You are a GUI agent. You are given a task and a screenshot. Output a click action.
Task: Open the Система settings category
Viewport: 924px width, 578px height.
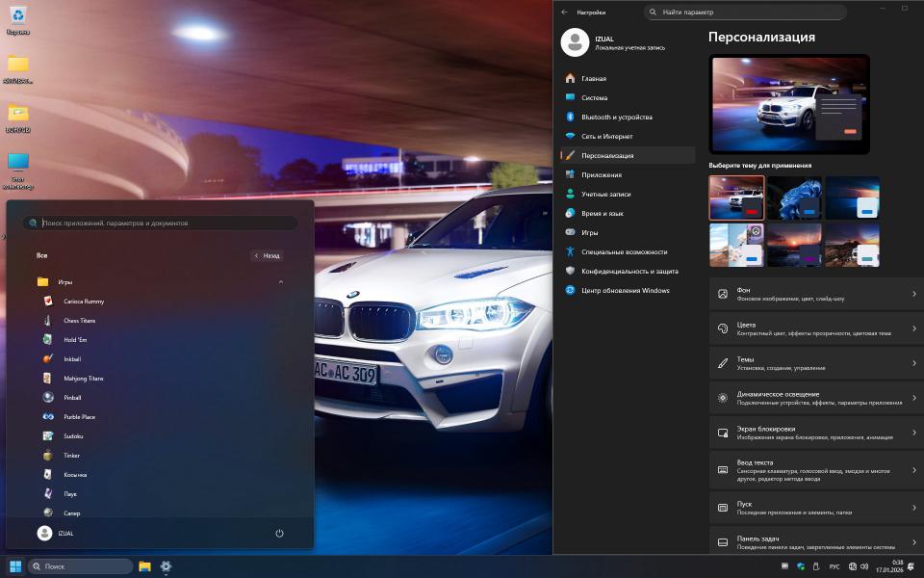click(594, 97)
